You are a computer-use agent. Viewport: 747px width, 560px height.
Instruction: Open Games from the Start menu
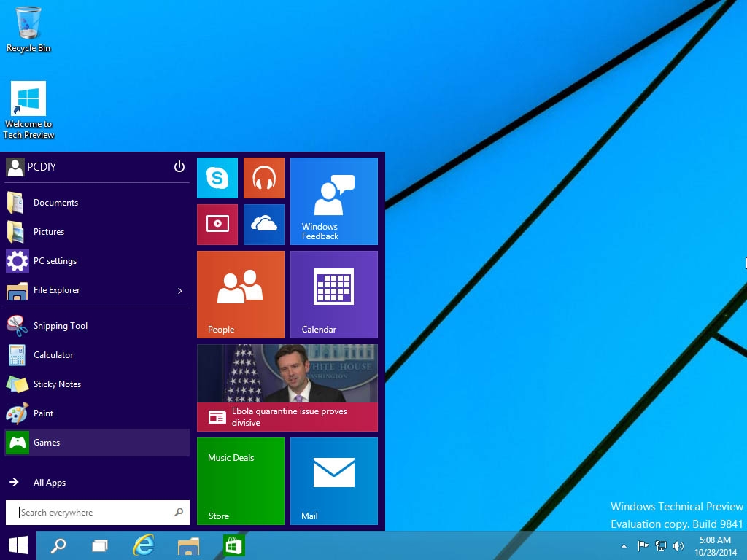pyautogui.click(x=97, y=443)
